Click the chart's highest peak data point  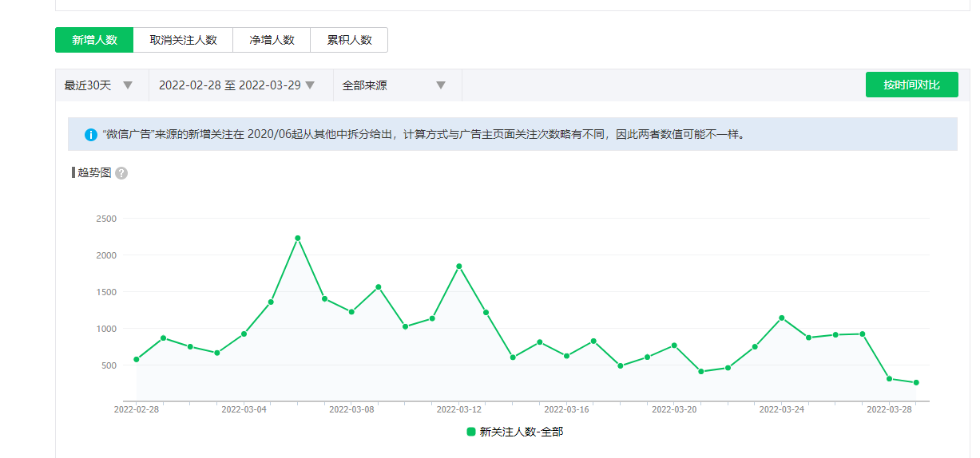click(x=298, y=238)
